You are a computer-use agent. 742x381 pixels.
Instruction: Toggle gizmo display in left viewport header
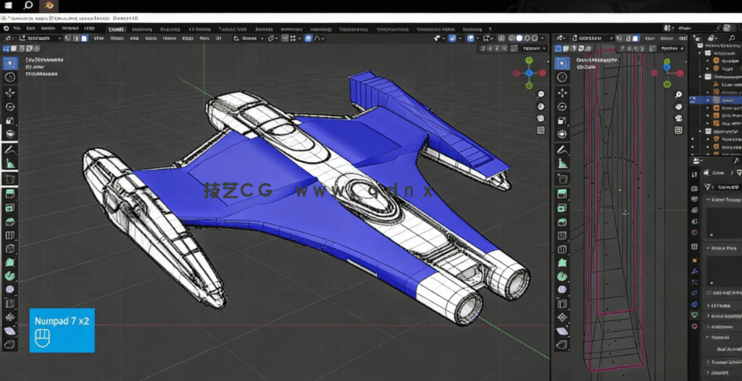(452, 38)
